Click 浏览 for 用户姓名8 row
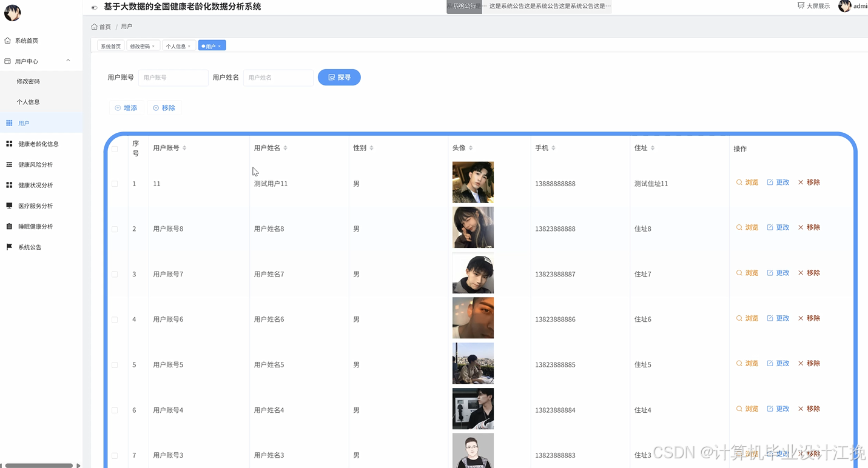 click(747, 227)
